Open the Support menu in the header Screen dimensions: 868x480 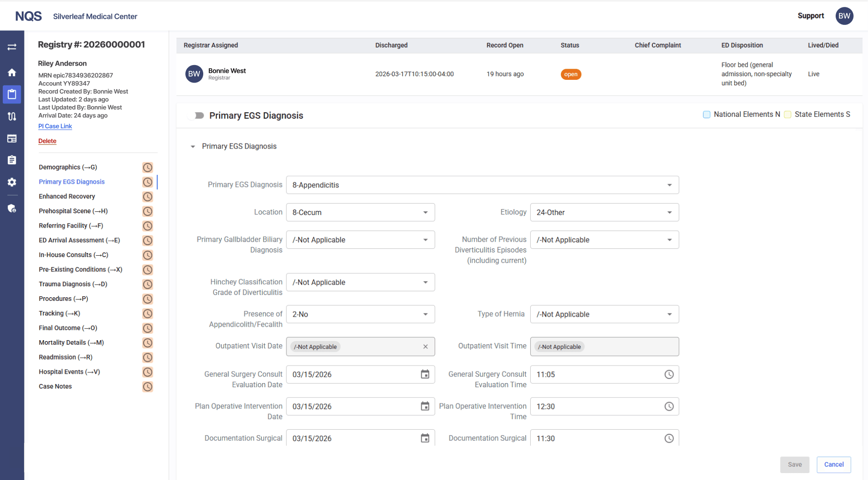tap(810, 16)
